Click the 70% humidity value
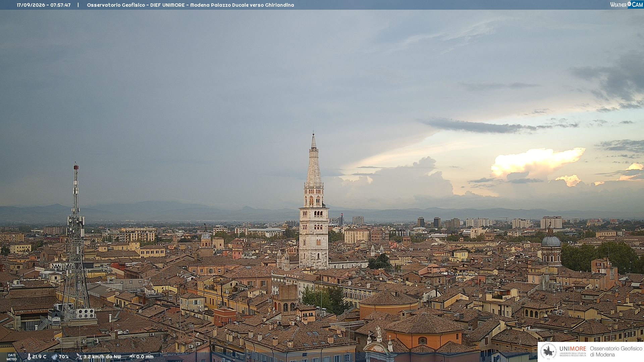The height and width of the screenshot is (362, 644). tap(64, 357)
